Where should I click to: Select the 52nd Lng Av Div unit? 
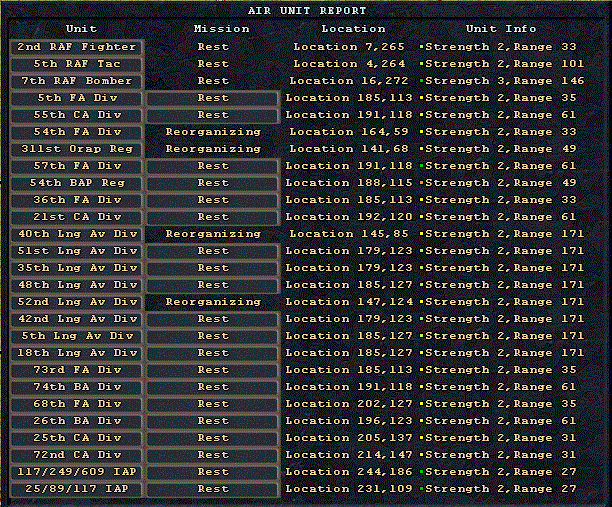(77, 302)
